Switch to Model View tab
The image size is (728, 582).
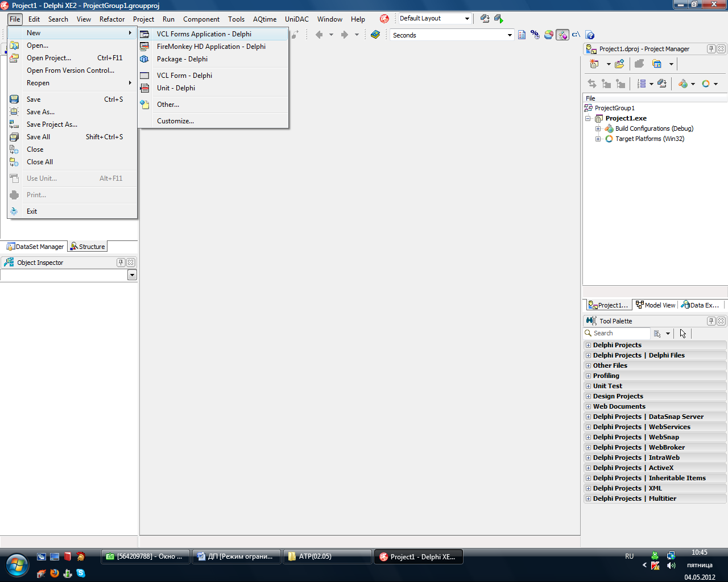pyautogui.click(x=656, y=305)
